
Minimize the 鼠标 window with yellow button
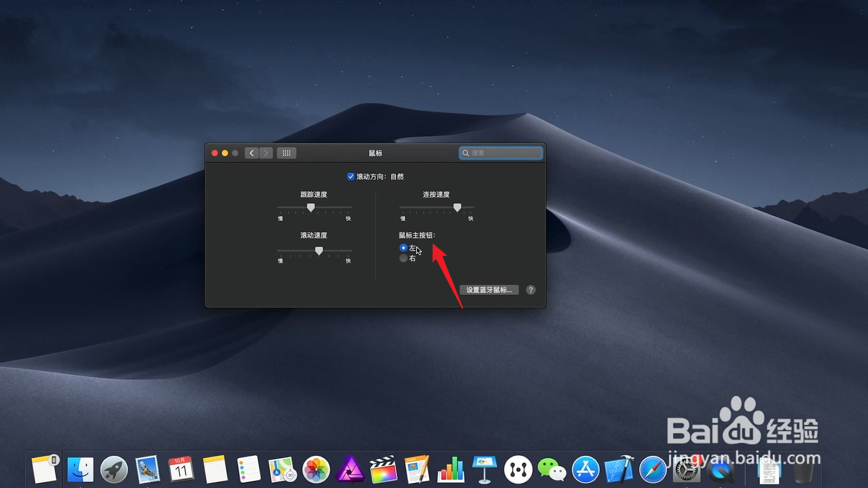pyautogui.click(x=225, y=153)
